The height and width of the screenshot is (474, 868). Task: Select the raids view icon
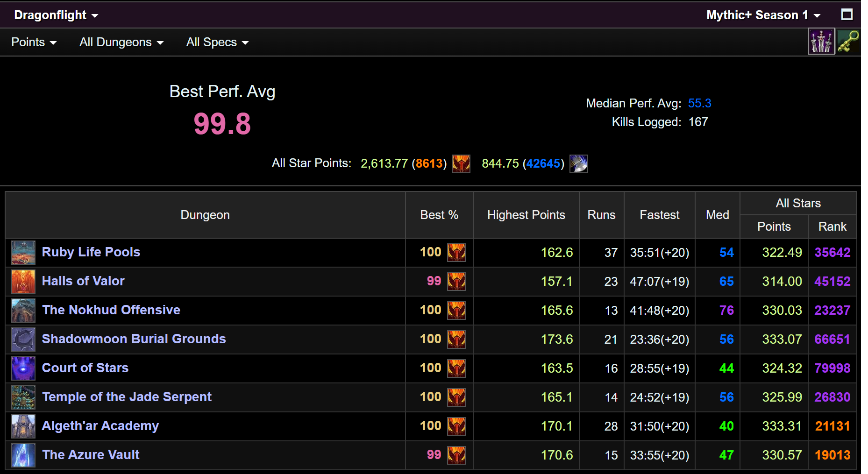coord(821,42)
